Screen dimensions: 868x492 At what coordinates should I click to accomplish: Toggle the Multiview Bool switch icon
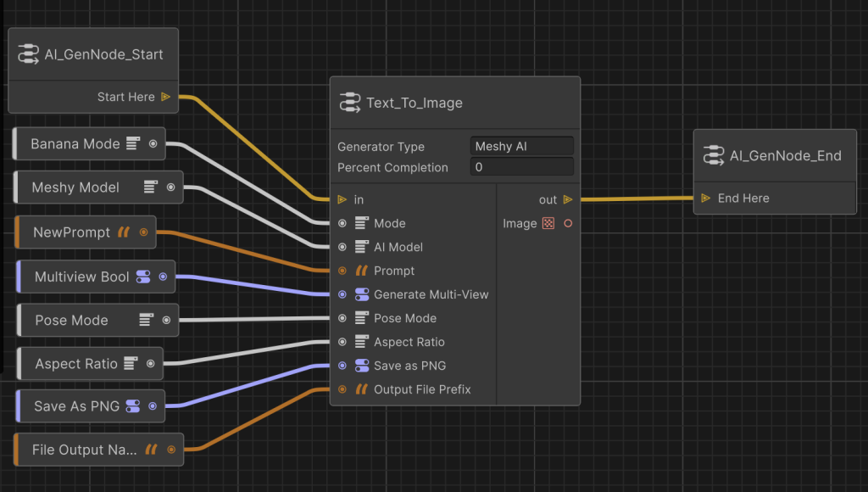click(142, 277)
